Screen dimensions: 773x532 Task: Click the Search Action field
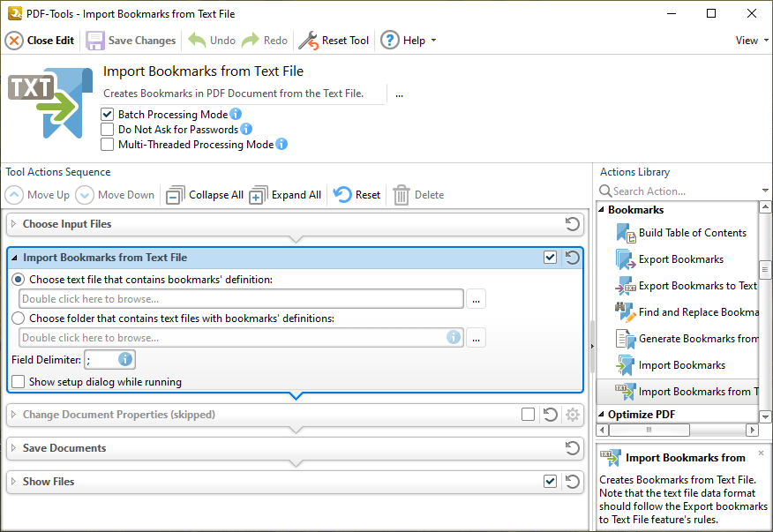click(671, 191)
